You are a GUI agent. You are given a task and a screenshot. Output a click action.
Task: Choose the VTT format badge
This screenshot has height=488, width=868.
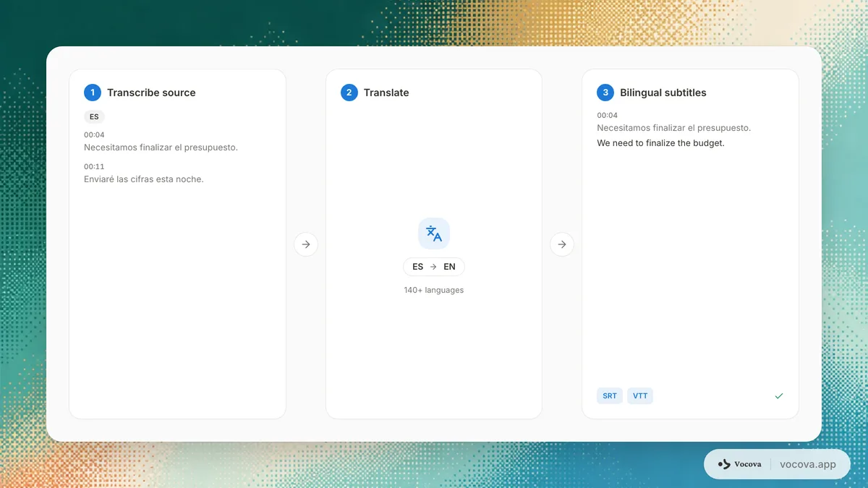pyautogui.click(x=640, y=396)
